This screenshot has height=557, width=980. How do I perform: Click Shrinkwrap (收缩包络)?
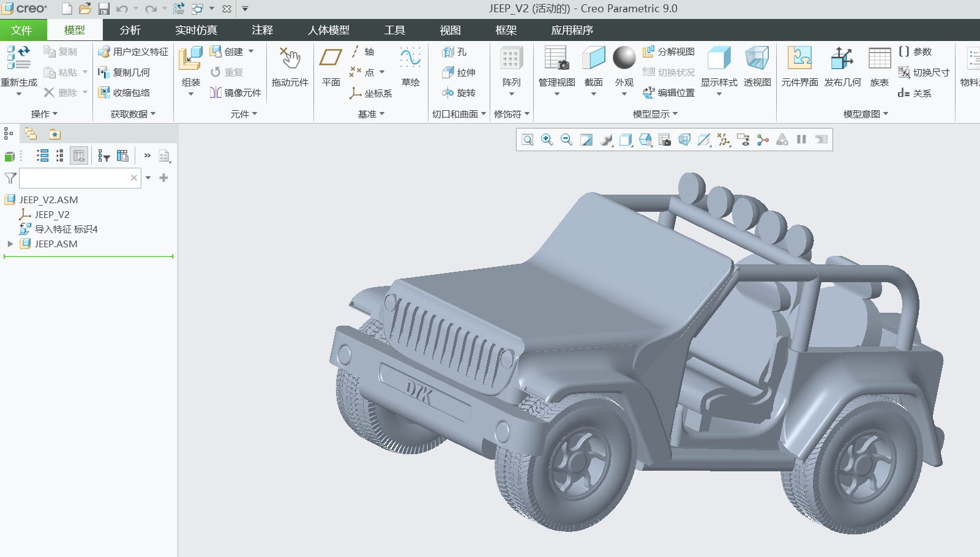coord(124,92)
